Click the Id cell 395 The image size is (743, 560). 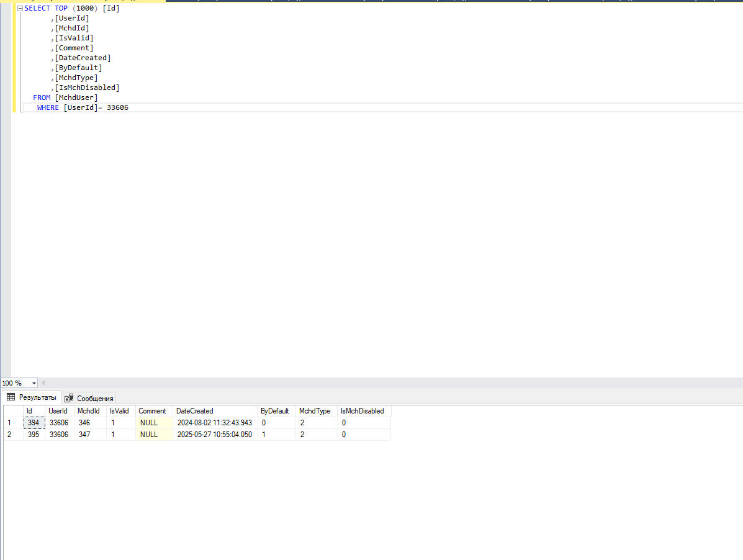click(x=34, y=435)
